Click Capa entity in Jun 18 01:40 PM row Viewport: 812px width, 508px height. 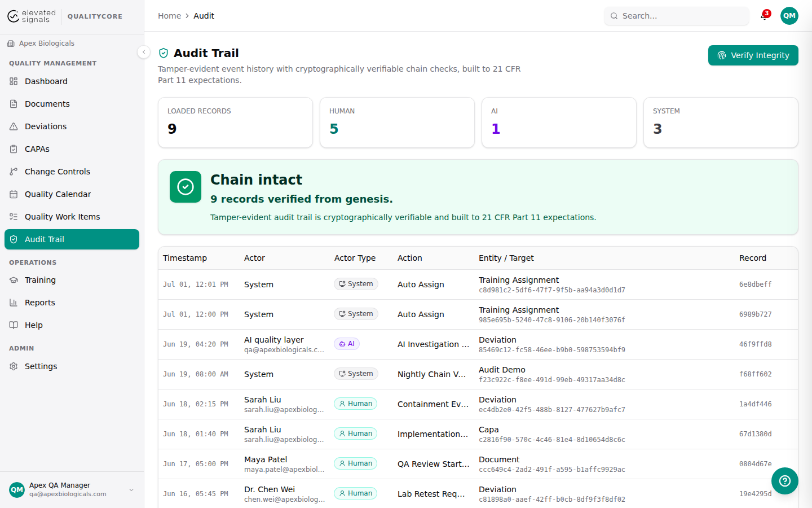(488, 430)
